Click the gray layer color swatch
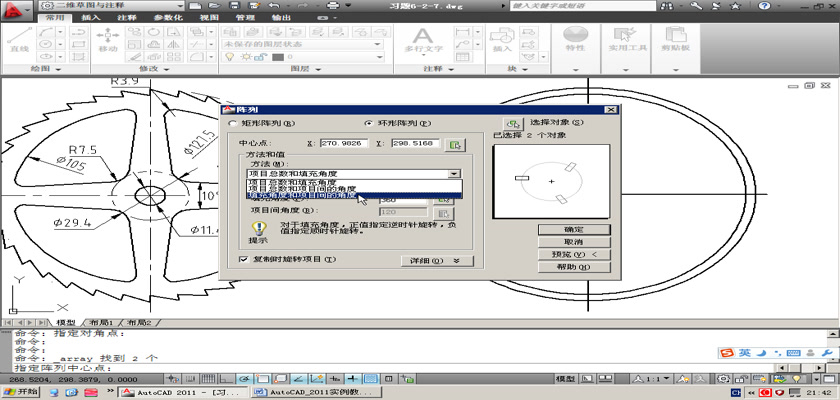 point(278,57)
